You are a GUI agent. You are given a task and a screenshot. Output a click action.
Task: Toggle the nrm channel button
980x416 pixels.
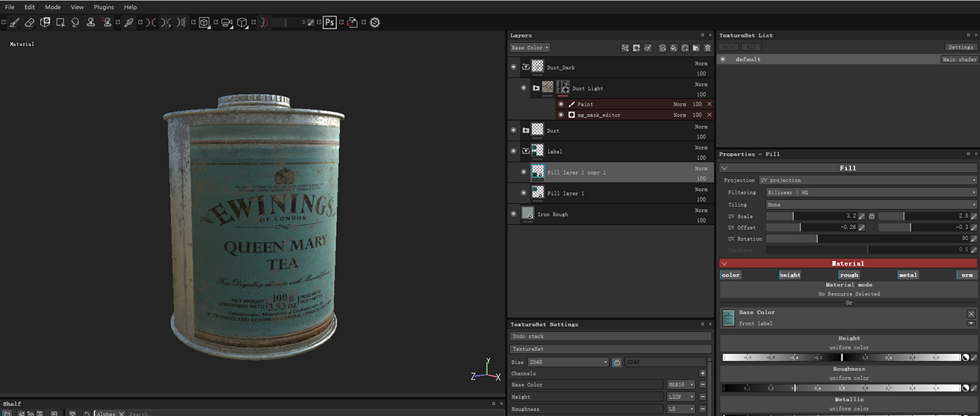point(967,275)
